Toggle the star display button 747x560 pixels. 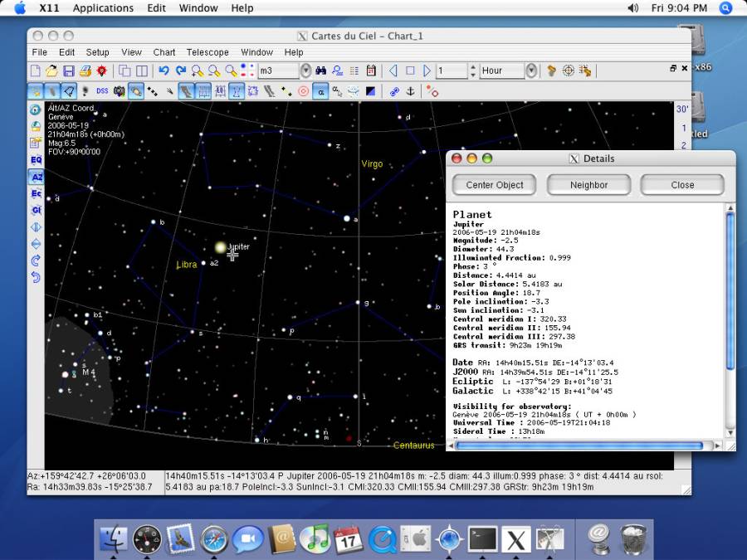pos(35,91)
